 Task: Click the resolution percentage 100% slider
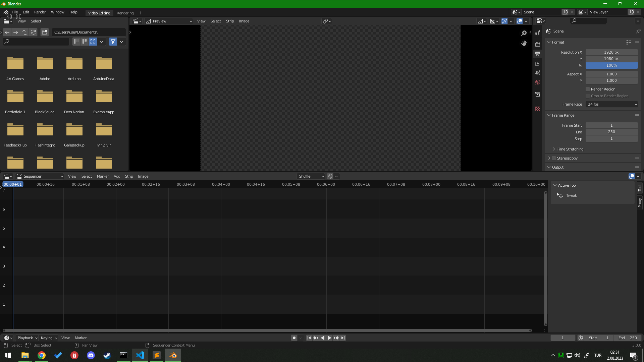[611, 66]
